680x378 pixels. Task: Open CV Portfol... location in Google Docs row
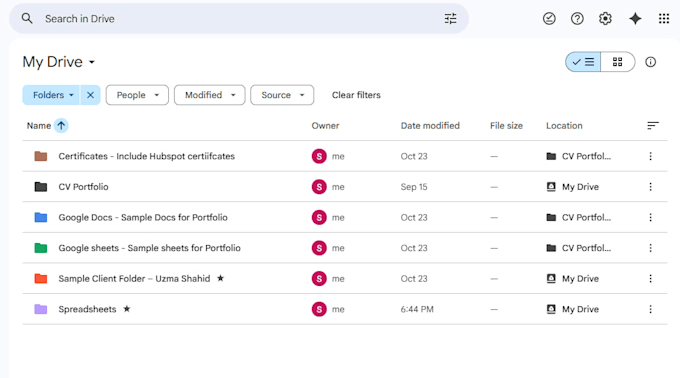(x=579, y=217)
